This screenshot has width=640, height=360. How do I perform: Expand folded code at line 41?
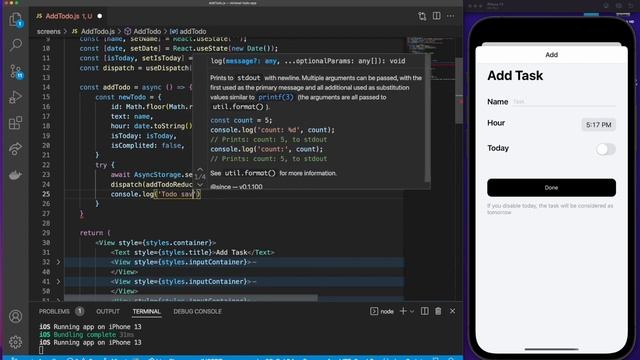point(58,282)
